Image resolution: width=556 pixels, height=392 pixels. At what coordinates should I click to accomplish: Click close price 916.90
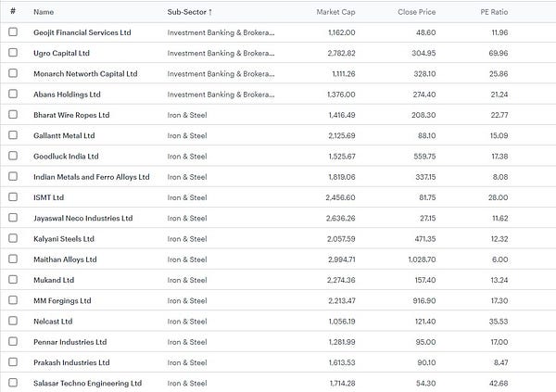coord(424,300)
